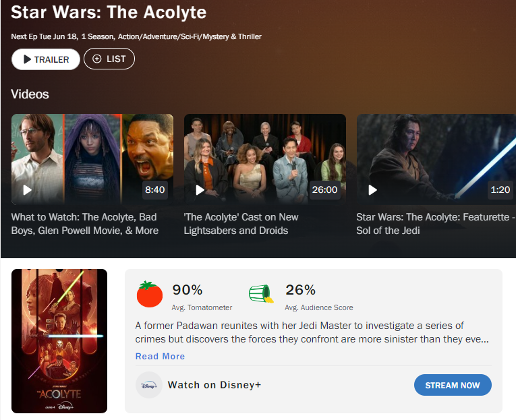Image resolution: width=516 pixels, height=420 pixels.
Task: Open 'The Acolyte' Cast on New Lightsabers title
Action: (241, 224)
